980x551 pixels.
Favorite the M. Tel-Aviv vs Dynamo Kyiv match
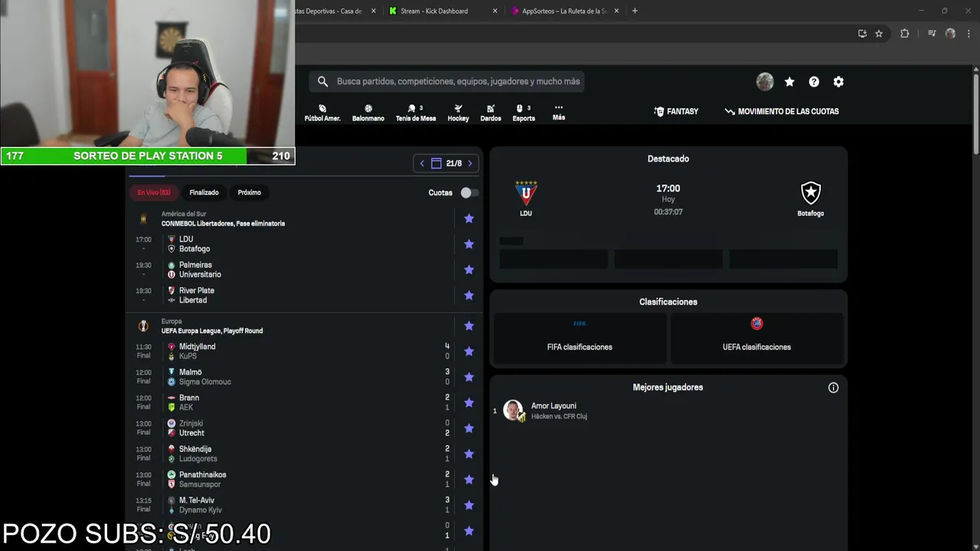(469, 505)
